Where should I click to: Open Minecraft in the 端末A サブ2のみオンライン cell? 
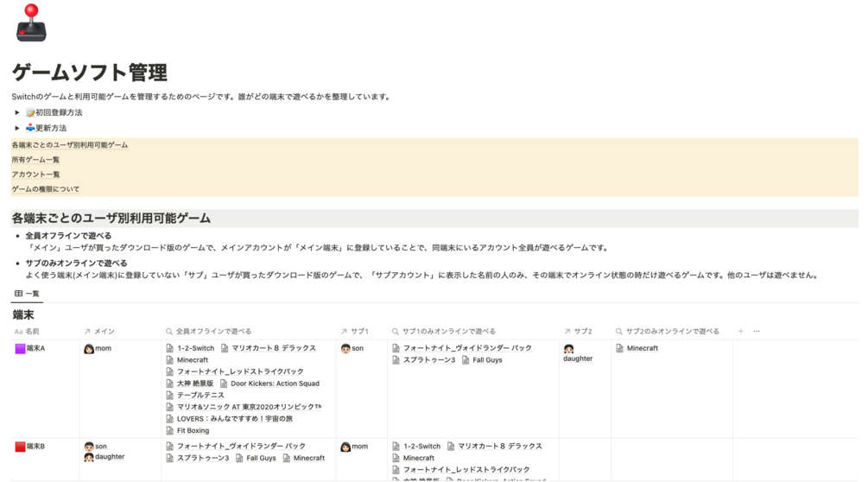[x=637, y=349]
